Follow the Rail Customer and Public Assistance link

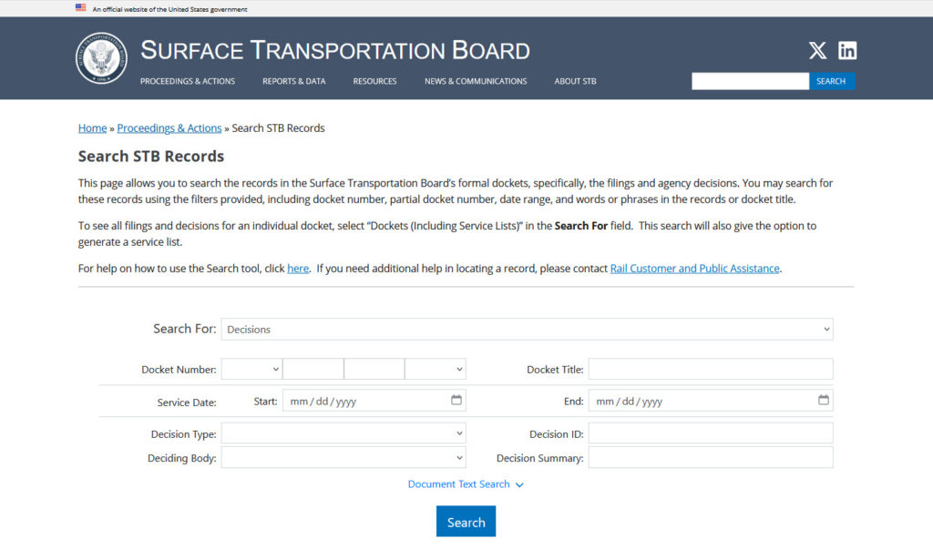click(x=694, y=269)
